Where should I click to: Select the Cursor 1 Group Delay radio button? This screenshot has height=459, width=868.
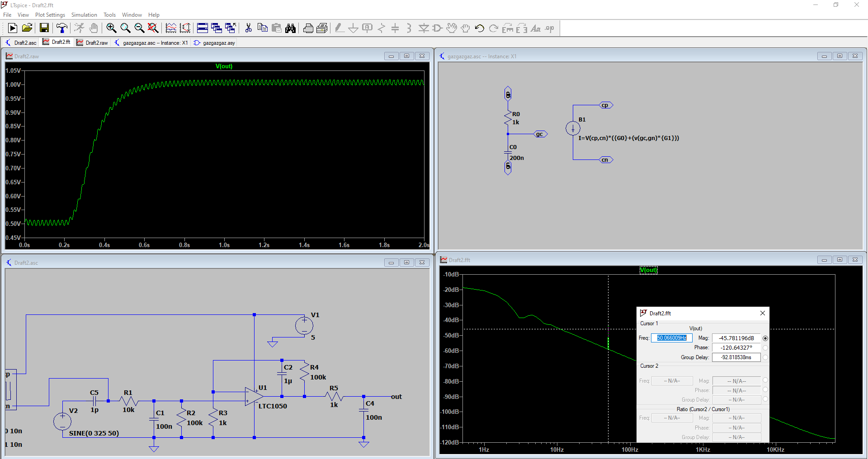(x=765, y=357)
